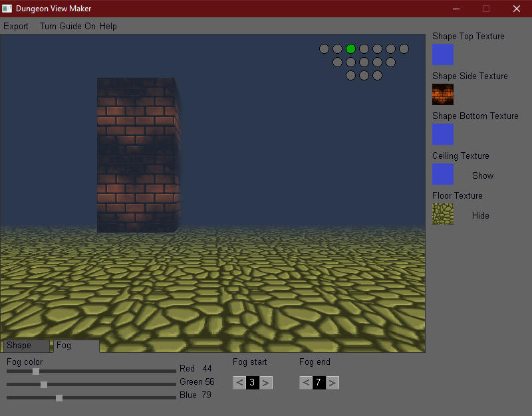The image size is (532, 416).
Task: Click the Blue fog color slider handle
Action: (x=59, y=397)
